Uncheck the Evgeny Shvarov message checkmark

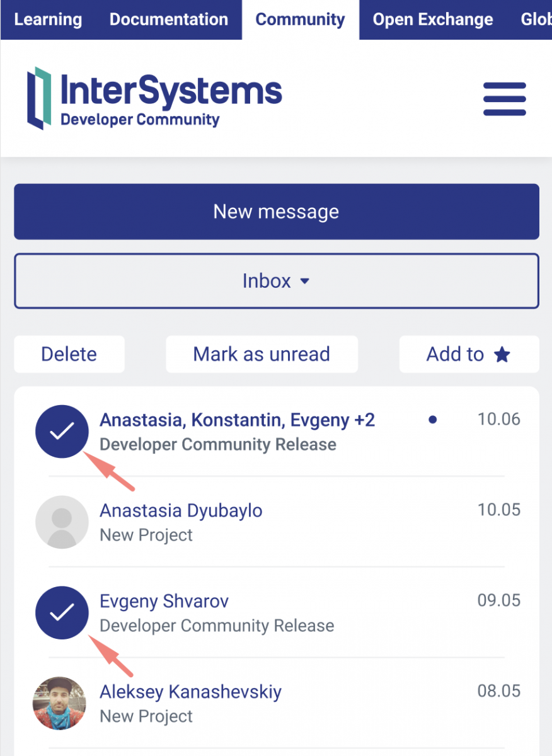tap(62, 613)
